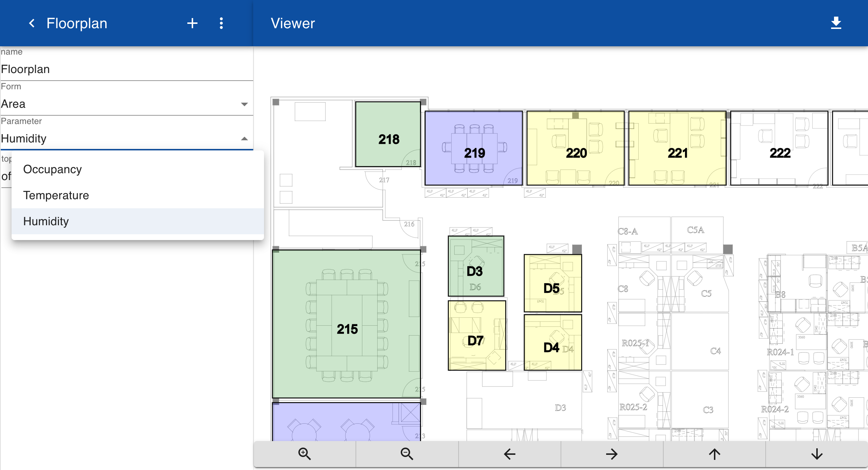Open the three-dot more options menu

[x=221, y=23]
